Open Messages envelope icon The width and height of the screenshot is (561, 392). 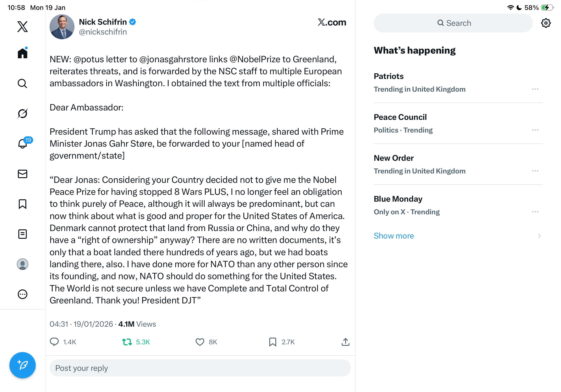tap(23, 174)
